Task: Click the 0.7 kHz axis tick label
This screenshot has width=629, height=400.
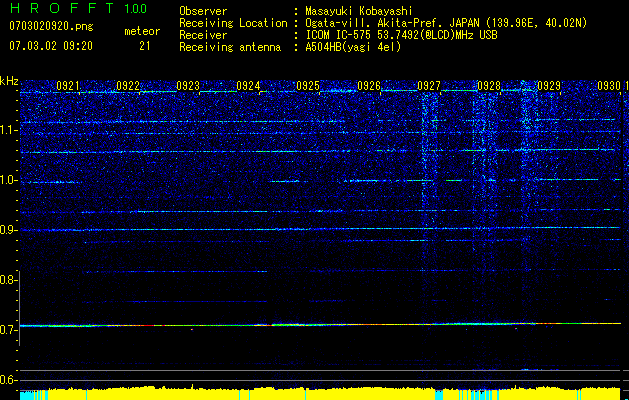Action: pos(8,330)
